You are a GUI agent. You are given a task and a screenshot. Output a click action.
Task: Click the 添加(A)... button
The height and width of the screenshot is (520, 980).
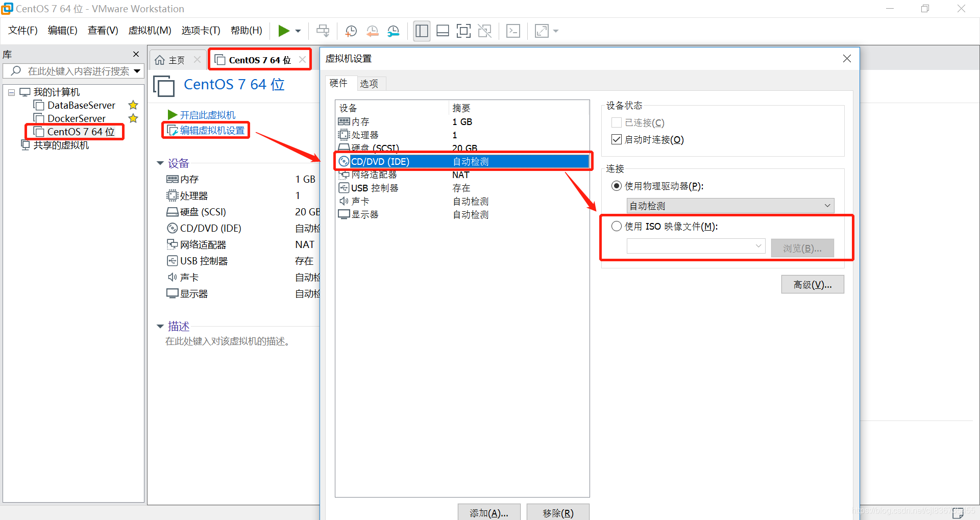(489, 512)
